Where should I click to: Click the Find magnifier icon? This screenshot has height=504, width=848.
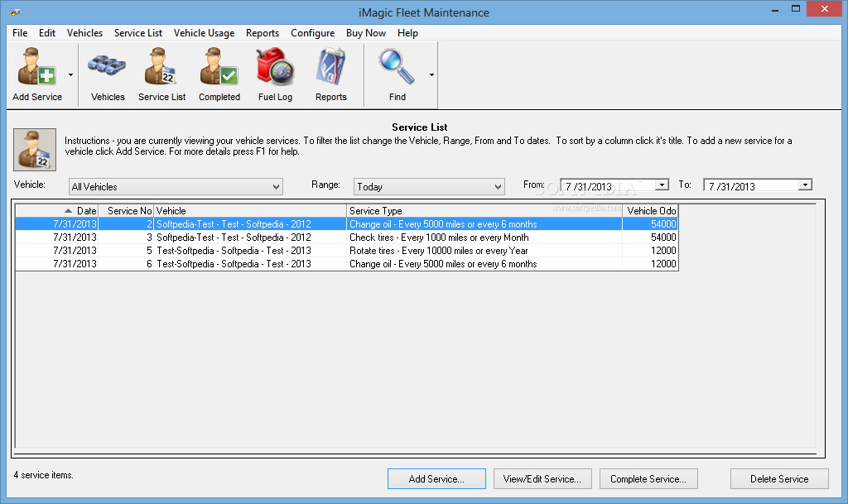pyautogui.click(x=397, y=66)
